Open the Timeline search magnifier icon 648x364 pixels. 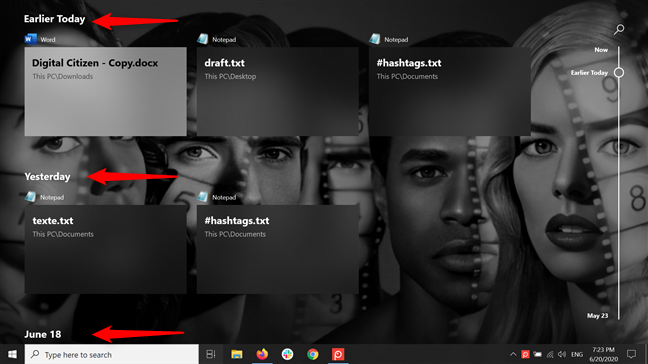point(619,29)
